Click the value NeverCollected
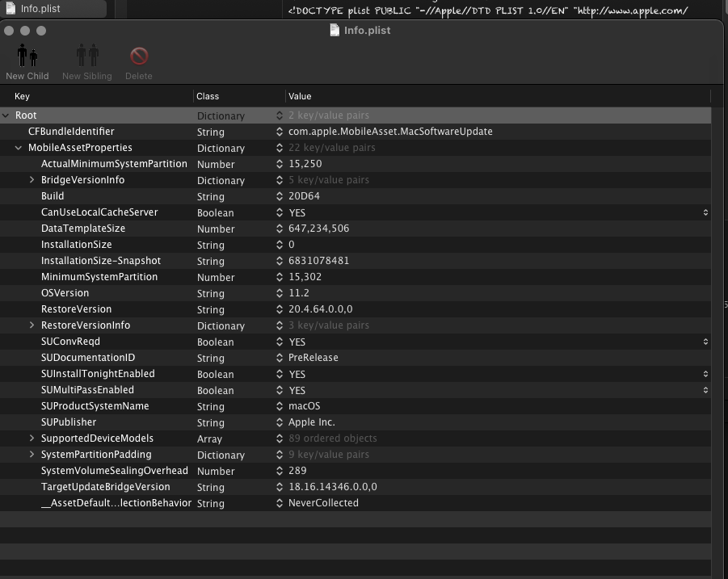Image resolution: width=728 pixels, height=579 pixels. (324, 503)
